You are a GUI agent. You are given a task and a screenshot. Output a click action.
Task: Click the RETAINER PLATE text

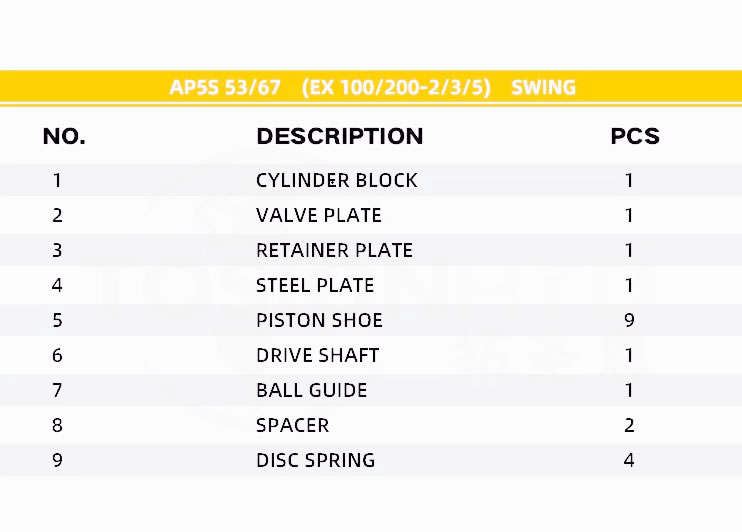click(334, 251)
